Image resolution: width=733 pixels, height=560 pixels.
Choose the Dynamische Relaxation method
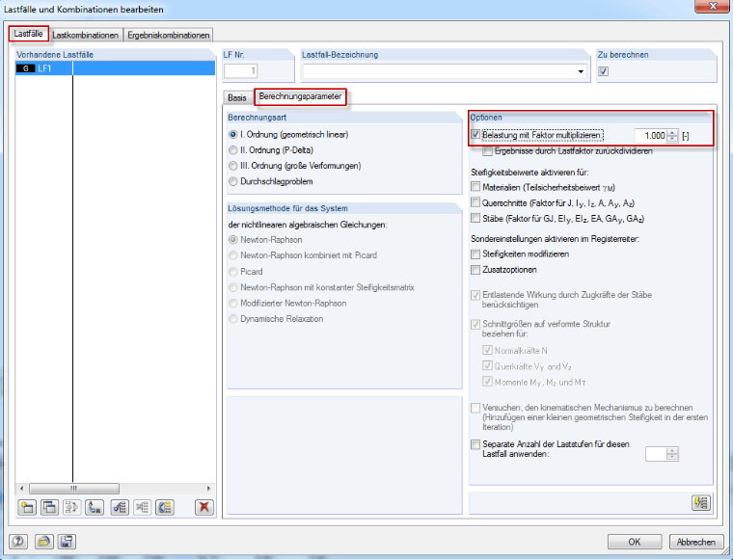(x=232, y=319)
